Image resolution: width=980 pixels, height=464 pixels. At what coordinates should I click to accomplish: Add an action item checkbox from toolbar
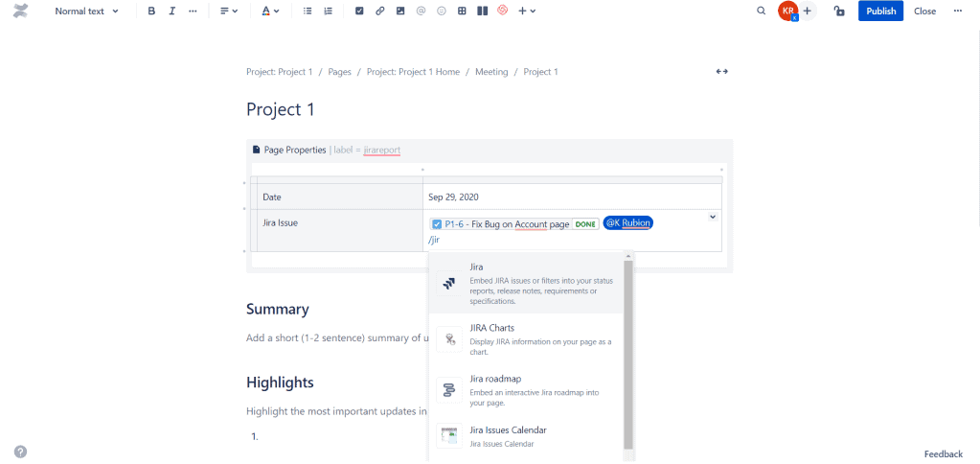click(359, 12)
